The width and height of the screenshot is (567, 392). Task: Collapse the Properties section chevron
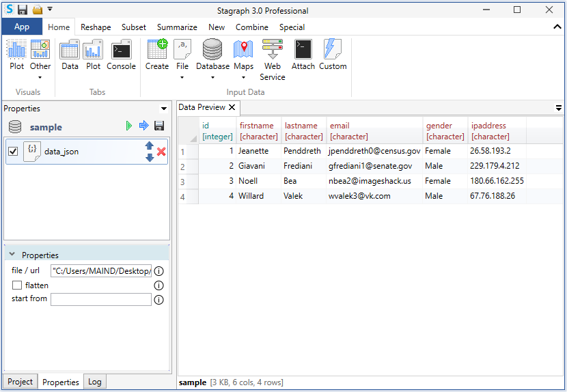[12, 254]
